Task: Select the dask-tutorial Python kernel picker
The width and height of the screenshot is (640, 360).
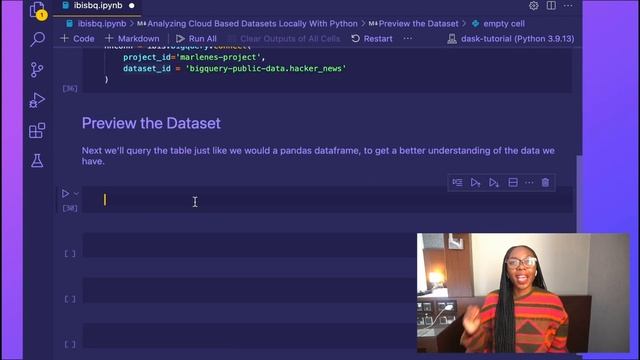Action: click(511, 39)
